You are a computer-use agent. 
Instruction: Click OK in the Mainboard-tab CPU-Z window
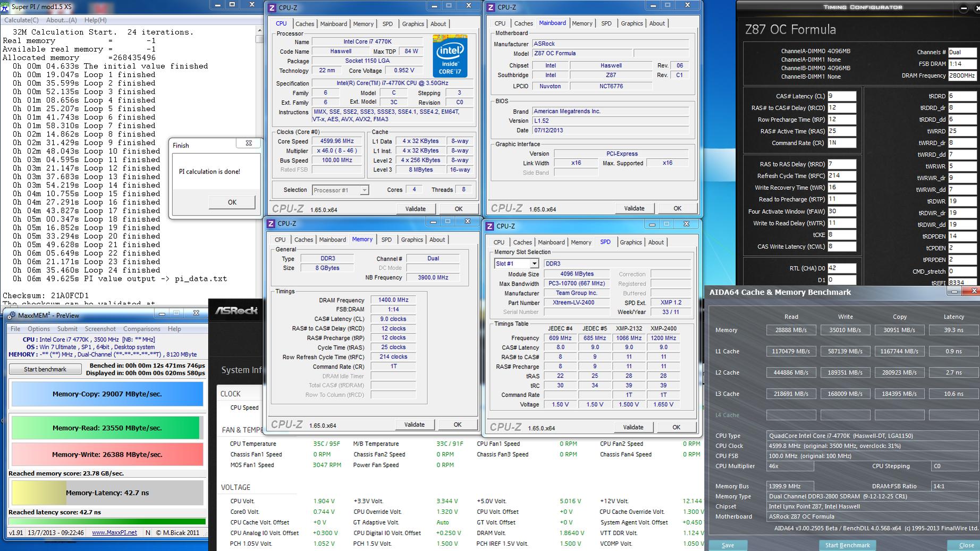[x=677, y=208]
